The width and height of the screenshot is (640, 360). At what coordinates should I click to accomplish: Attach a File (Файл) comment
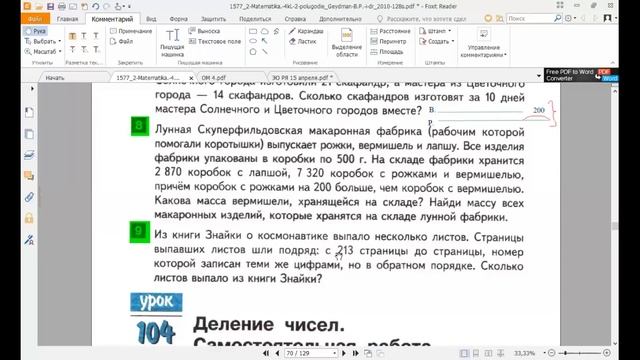[x=122, y=41]
